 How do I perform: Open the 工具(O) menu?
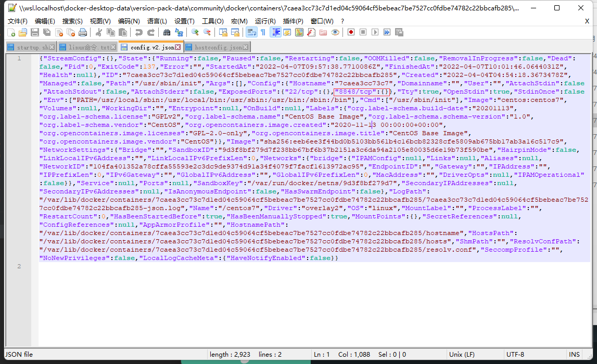click(x=212, y=21)
